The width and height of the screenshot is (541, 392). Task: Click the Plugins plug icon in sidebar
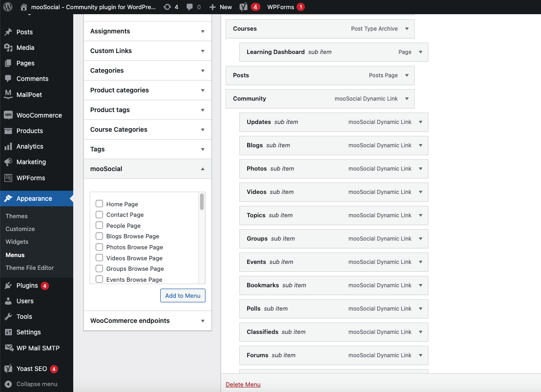pyautogui.click(x=8, y=285)
